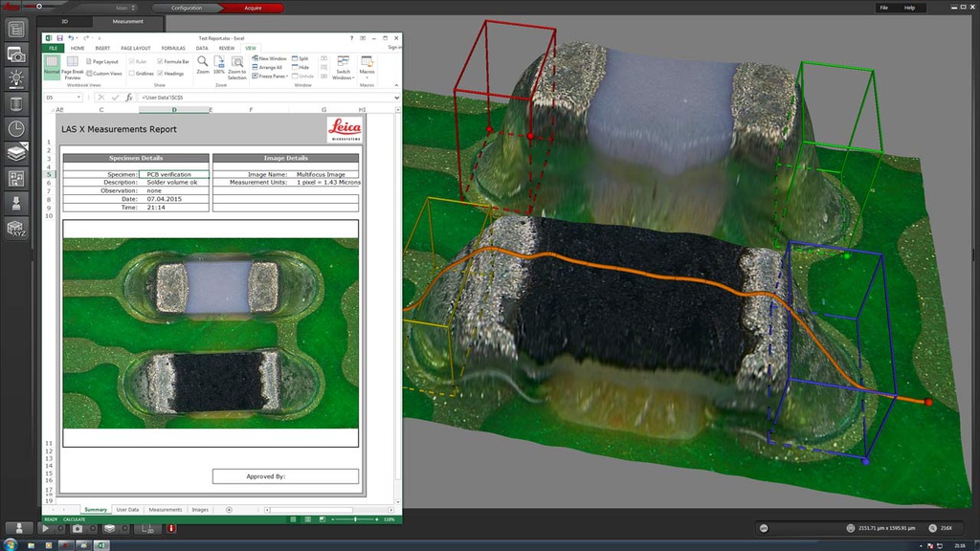The height and width of the screenshot is (551, 980).
Task: Select Normal workbook view in the ribbon
Action: tap(52, 66)
